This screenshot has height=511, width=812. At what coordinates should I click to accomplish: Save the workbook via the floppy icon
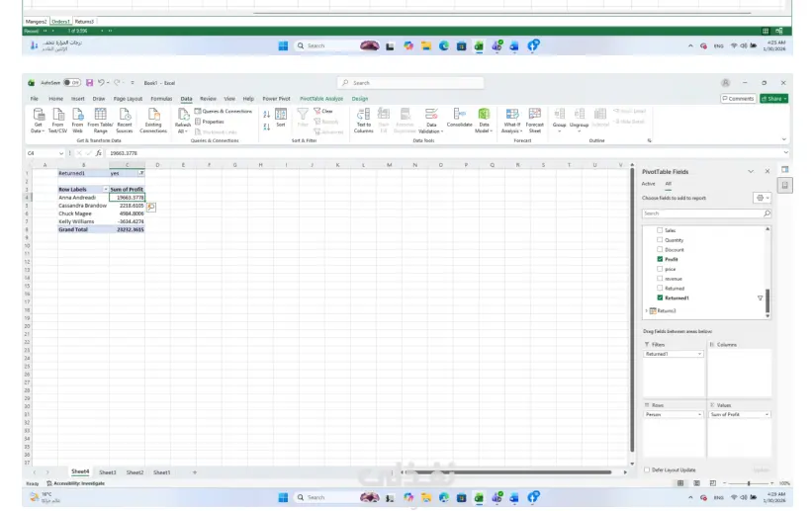pos(90,83)
